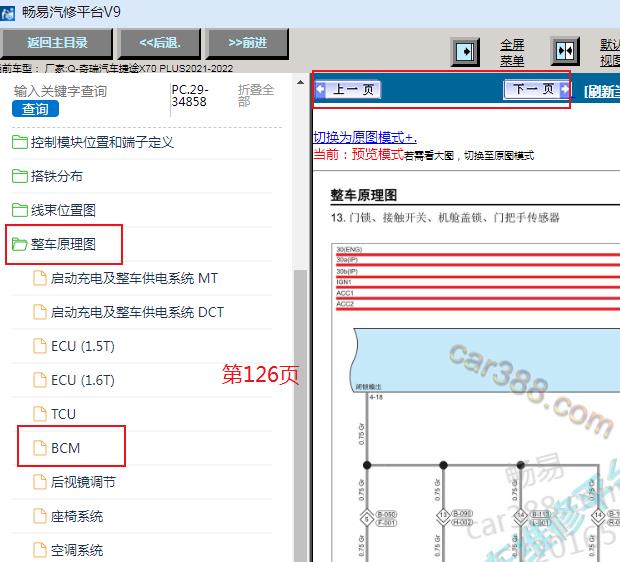Click the 下一页 next page button

click(536, 89)
